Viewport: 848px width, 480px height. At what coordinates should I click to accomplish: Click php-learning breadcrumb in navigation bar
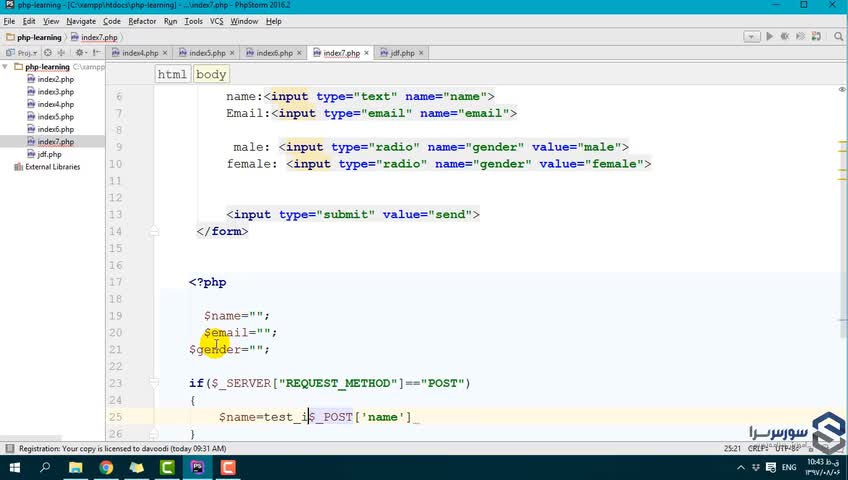click(x=34, y=37)
